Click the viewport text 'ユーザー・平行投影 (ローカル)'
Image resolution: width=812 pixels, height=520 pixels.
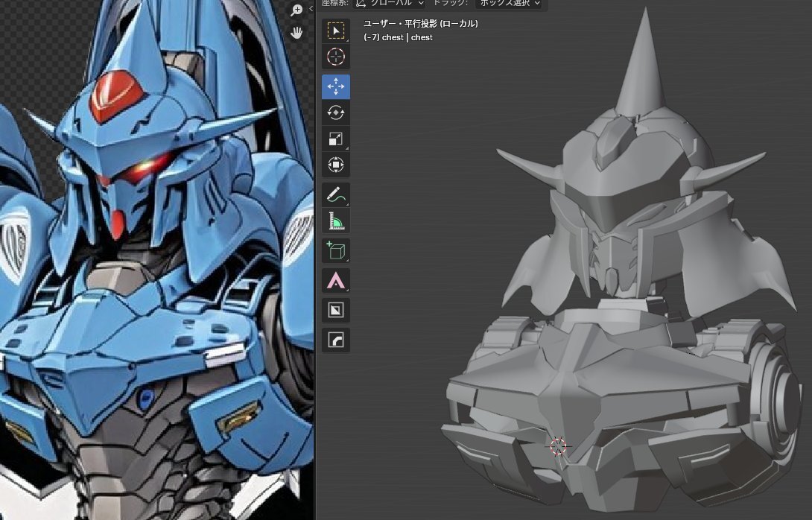(420, 24)
